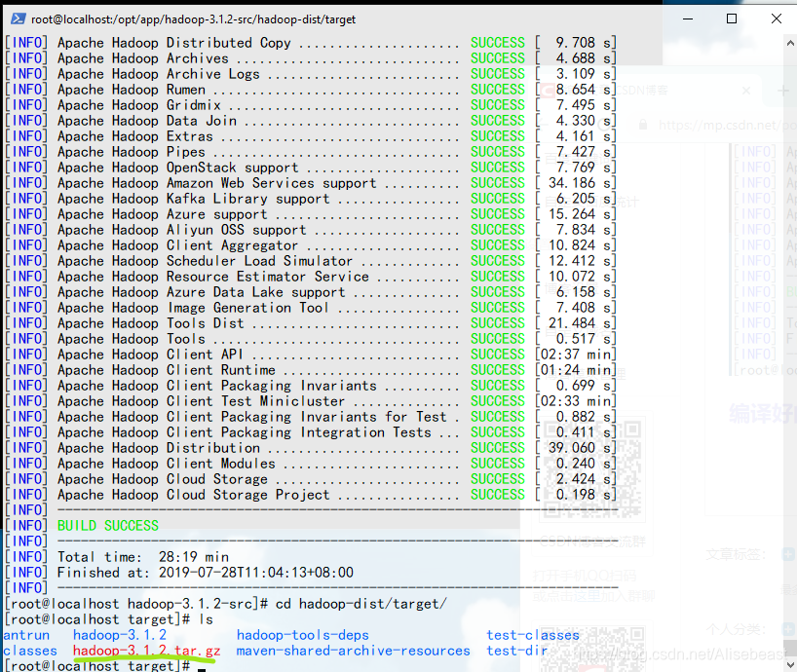Click the Apache Hadoop Pipes line

[x=310, y=152]
